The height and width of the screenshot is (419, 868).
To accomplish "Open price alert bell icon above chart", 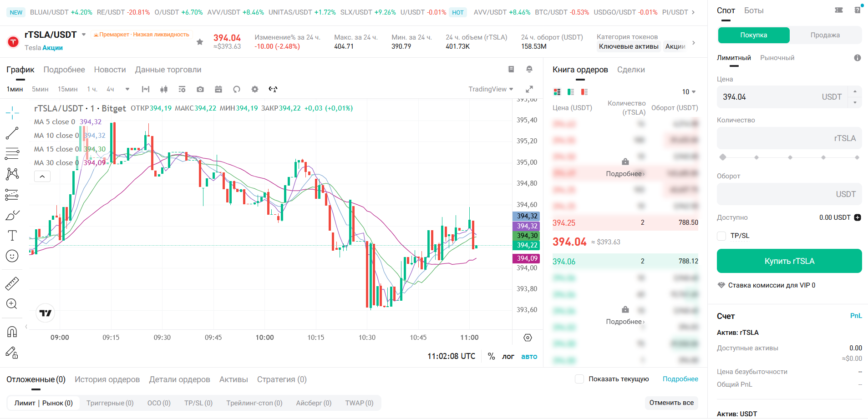I will click(x=529, y=69).
